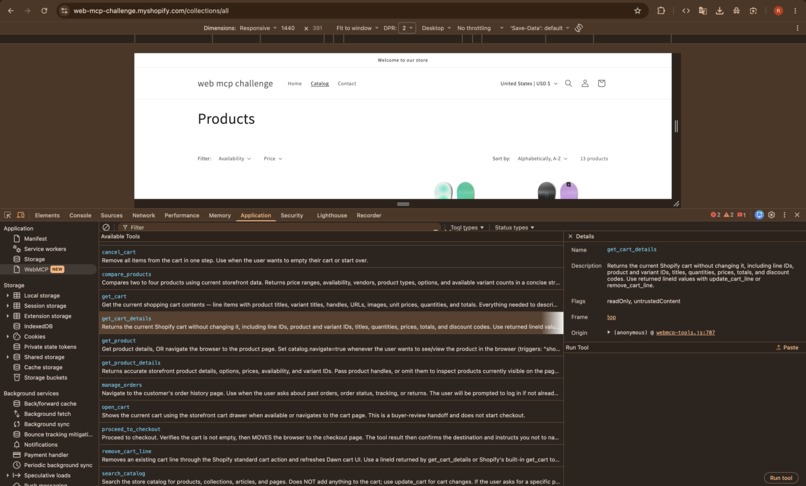Expand the Cookies tree item
The height and width of the screenshot is (486, 806).
coord(7,336)
